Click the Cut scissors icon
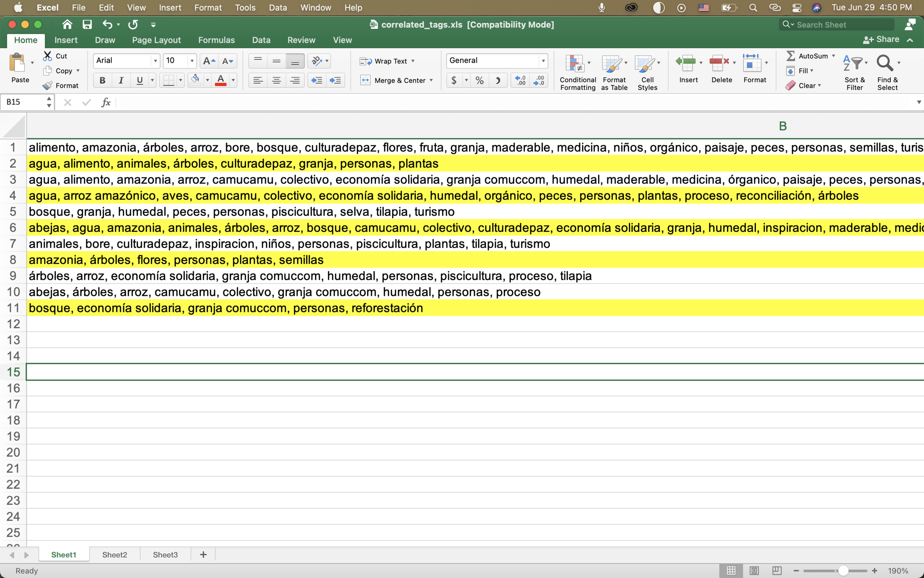The image size is (924, 578). point(48,55)
